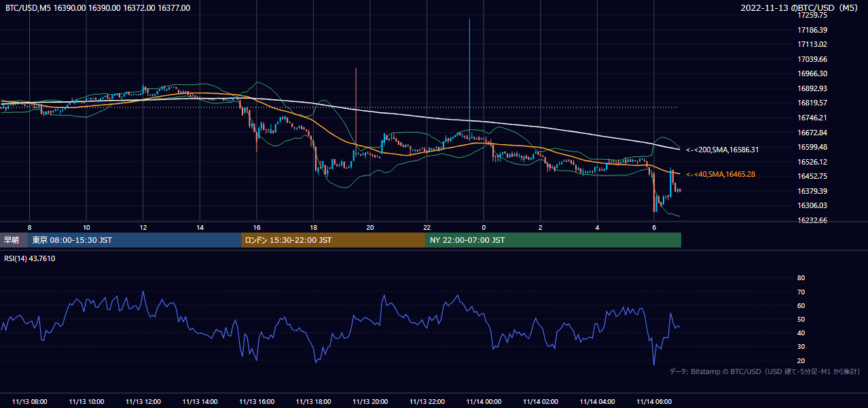868x408 pixels.
Task: Click the RSI(14) 43.7610 indicator label
Action: (x=30, y=258)
